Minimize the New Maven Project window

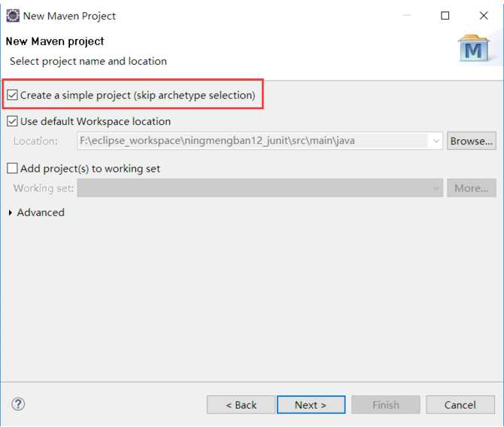(407, 16)
